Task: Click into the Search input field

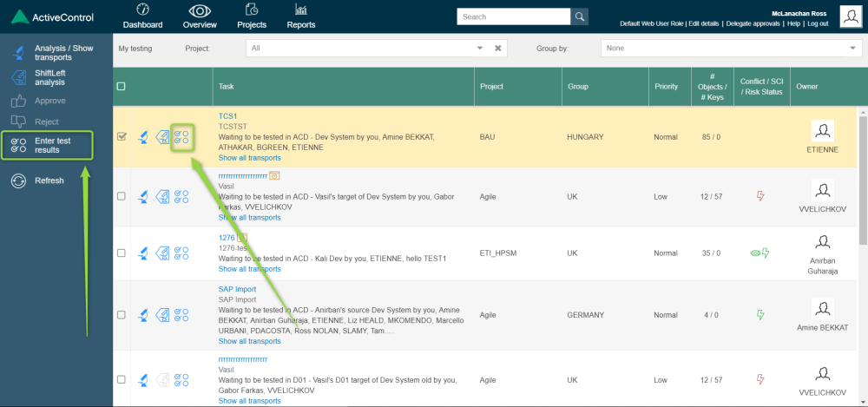Action: (x=513, y=16)
